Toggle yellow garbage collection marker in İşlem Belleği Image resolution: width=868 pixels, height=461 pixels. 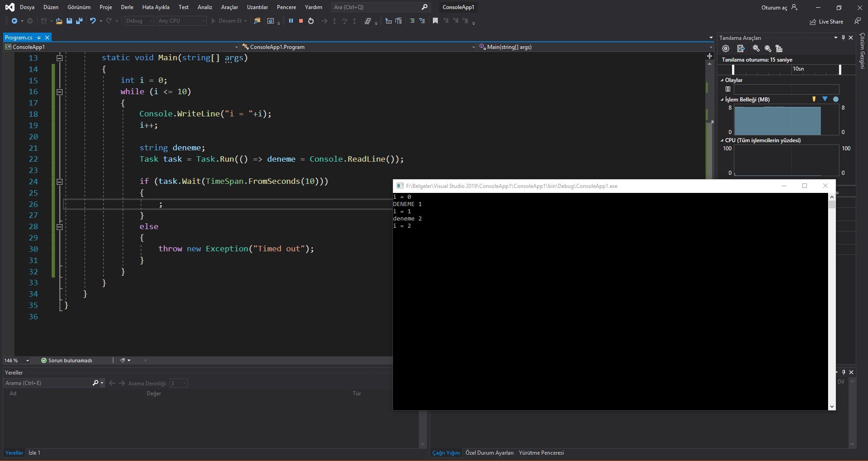[814, 99]
